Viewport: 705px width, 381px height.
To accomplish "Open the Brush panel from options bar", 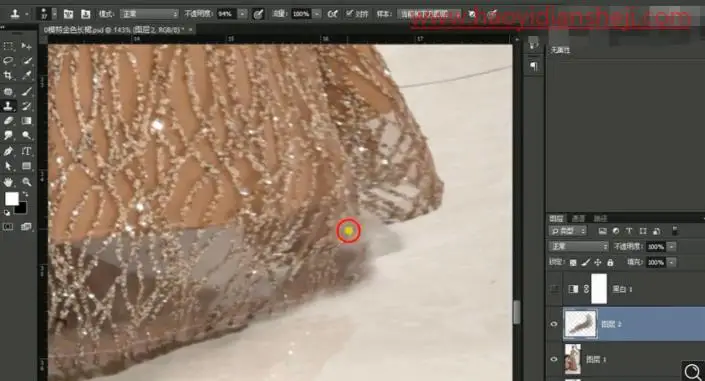I will (x=68, y=14).
